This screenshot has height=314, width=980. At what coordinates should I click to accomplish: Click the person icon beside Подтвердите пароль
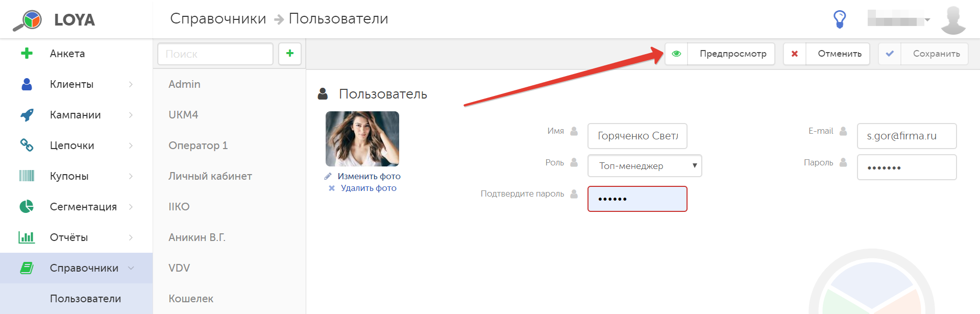[574, 194]
